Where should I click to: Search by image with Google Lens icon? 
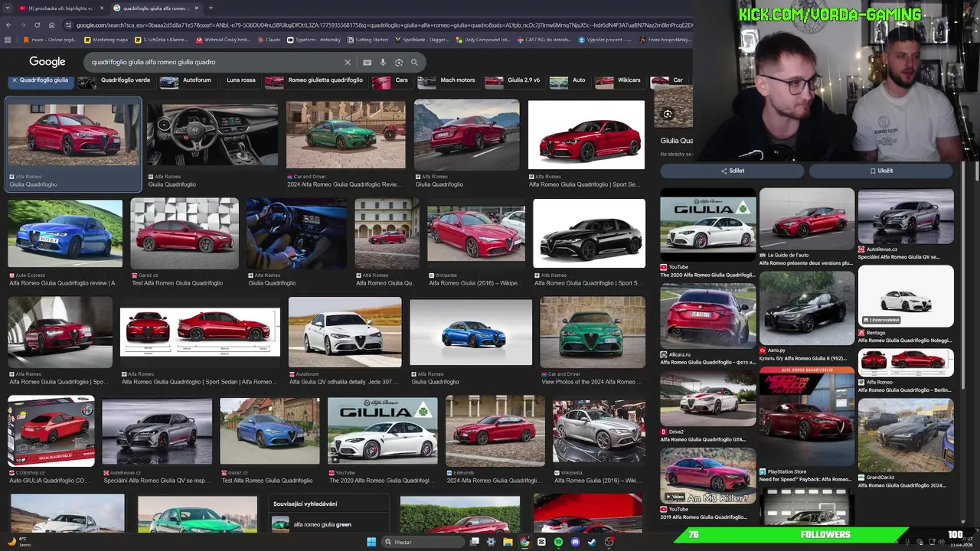point(399,62)
